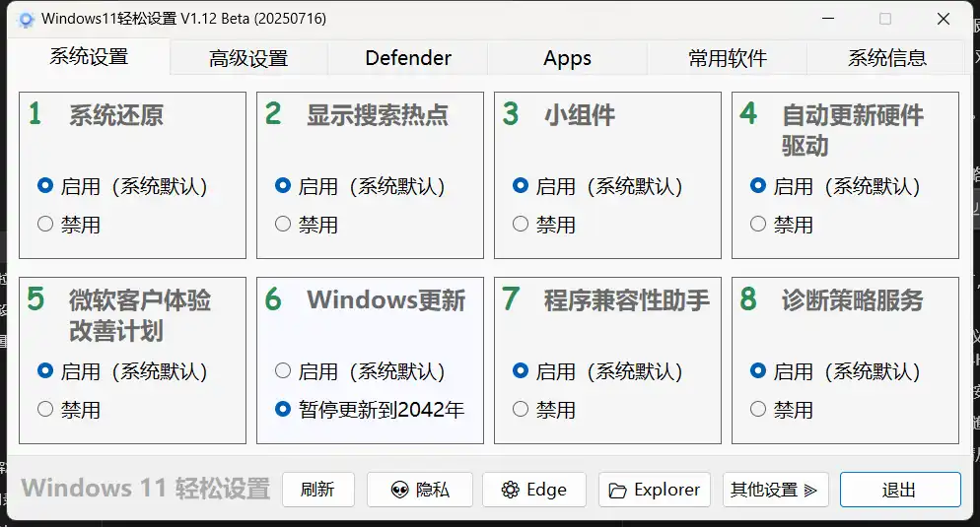Viewport: 980px width, 527px height.
Task: Click the Windows更新 heading text
Action: 386,300
